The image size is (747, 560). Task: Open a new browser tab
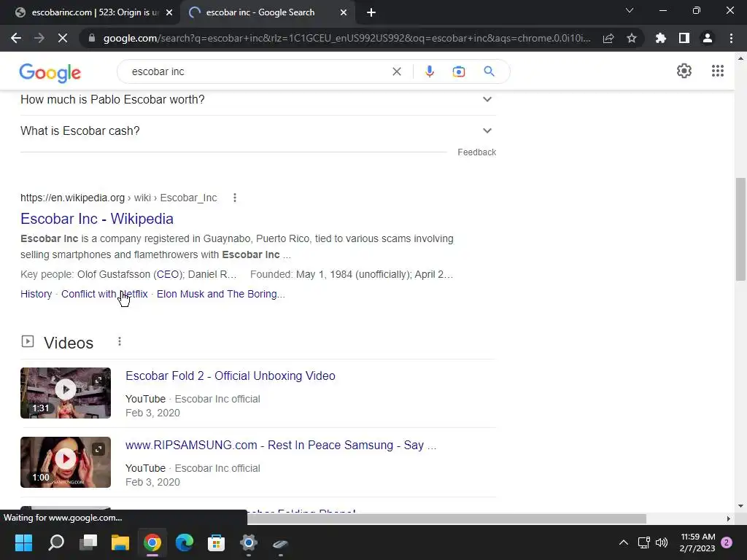point(371,13)
